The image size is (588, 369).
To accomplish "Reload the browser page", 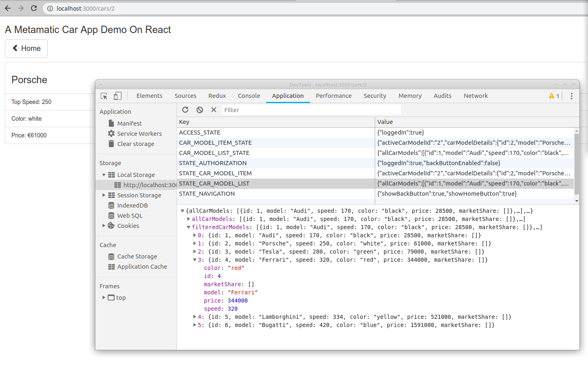I will coord(34,8).
